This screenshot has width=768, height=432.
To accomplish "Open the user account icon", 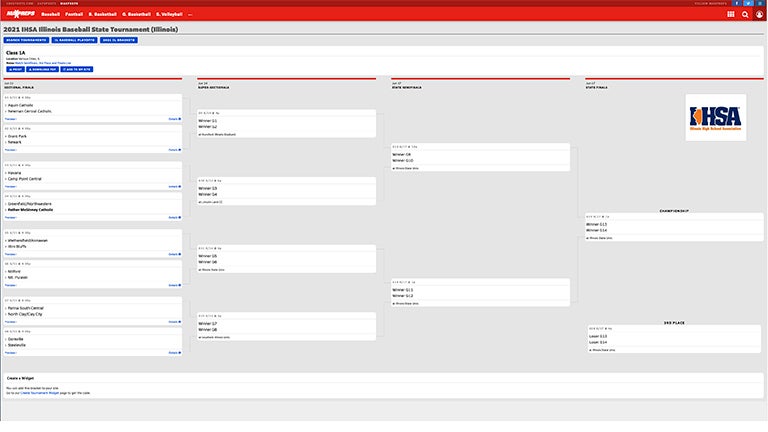I will (x=759, y=14).
